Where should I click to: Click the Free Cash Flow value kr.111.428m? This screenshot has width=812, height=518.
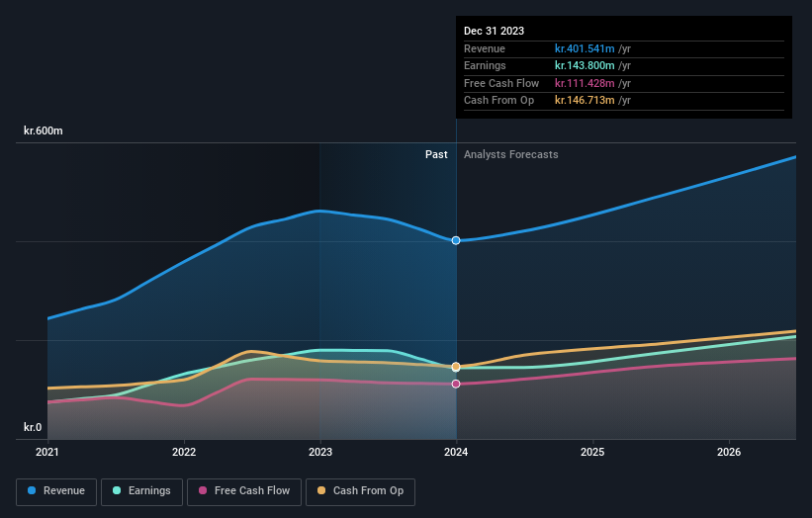(585, 83)
